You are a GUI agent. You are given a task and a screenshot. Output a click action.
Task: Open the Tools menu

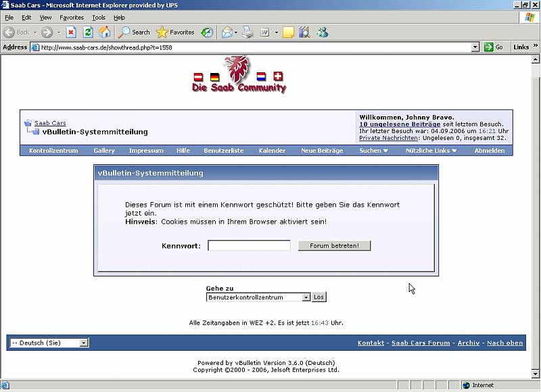click(x=99, y=18)
